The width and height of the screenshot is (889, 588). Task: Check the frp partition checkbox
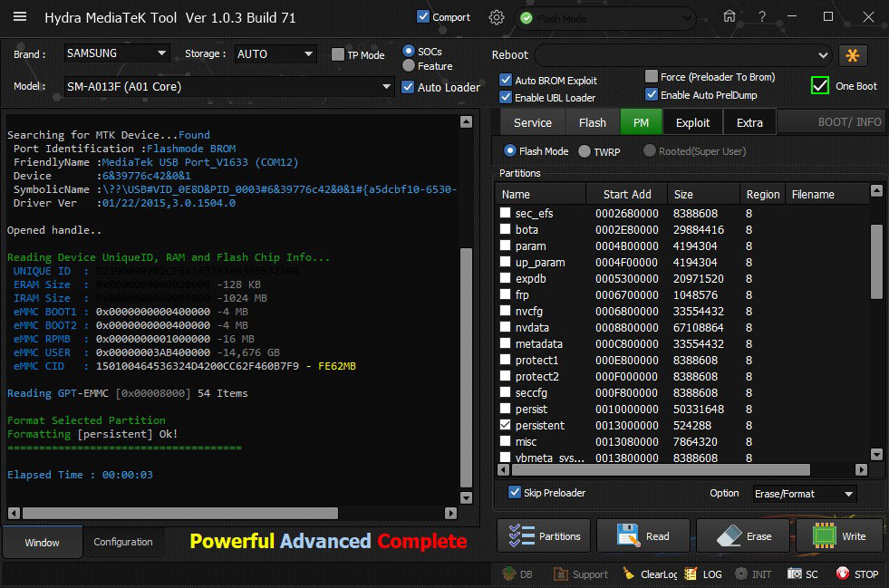(506, 294)
